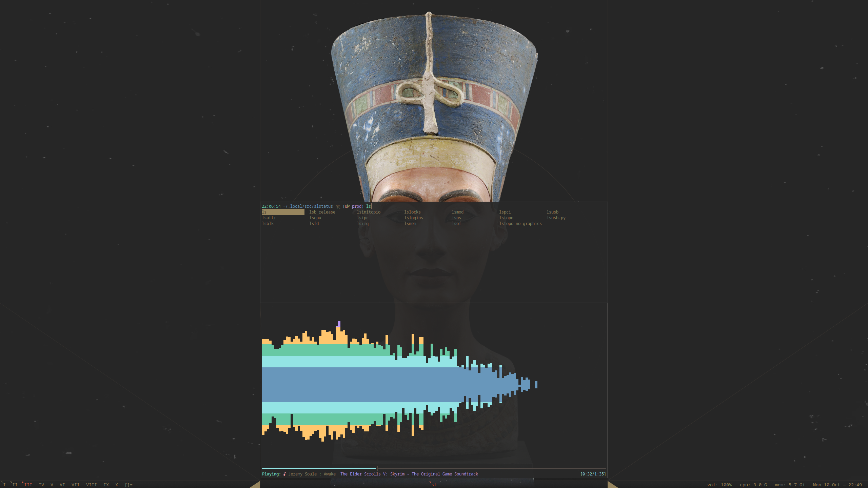Click the []= tiling layout symbol

coord(129,485)
